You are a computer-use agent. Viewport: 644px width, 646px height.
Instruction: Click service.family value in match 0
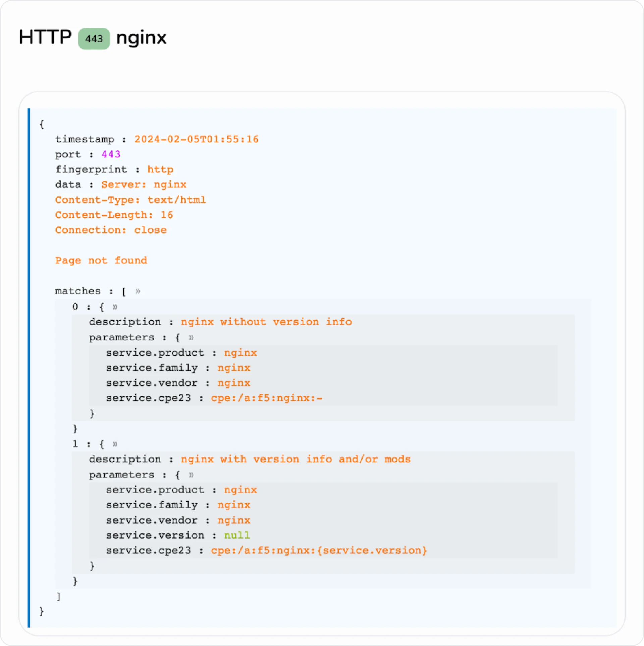click(234, 368)
